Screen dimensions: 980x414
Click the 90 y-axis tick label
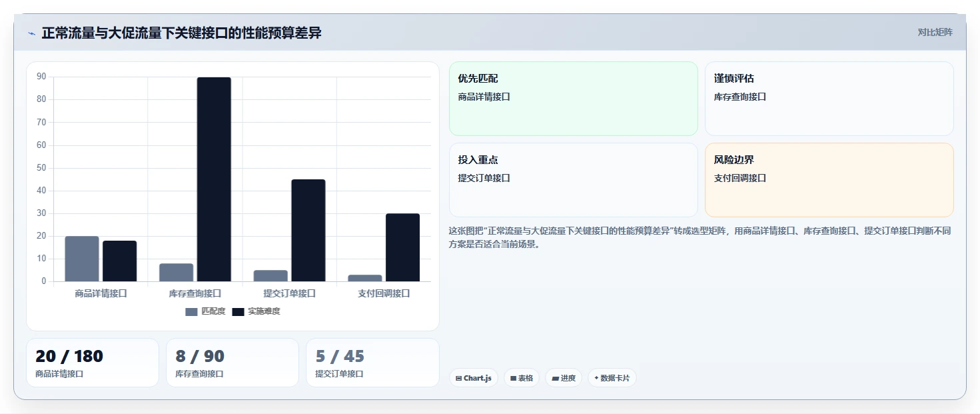[41, 77]
